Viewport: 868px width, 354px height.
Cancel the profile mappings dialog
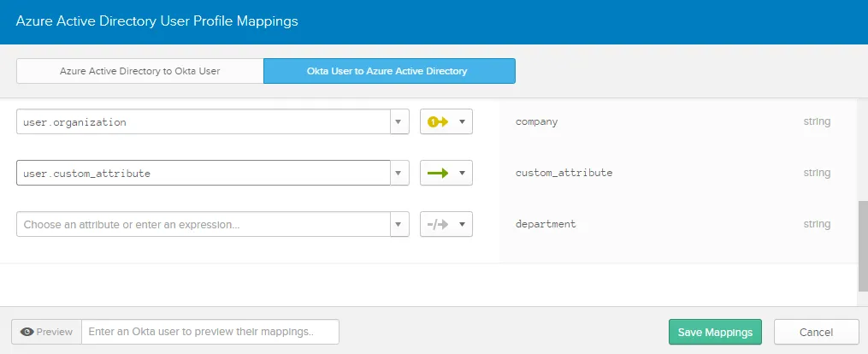tap(815, 332)
